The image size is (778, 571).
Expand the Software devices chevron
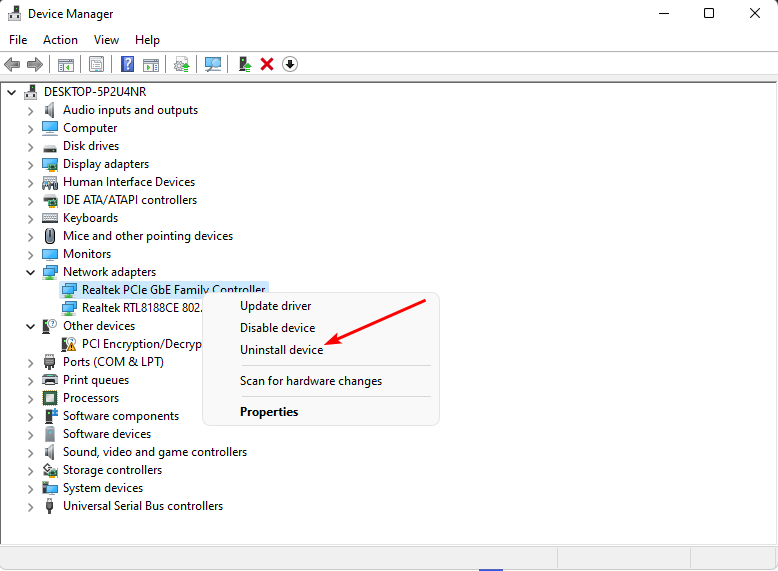(30, 435)
